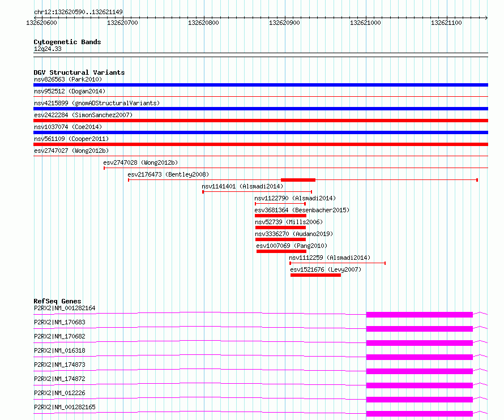
Task: Open the P2RX2|NM_174872 transcript label
Action: [x=59, y=379]
